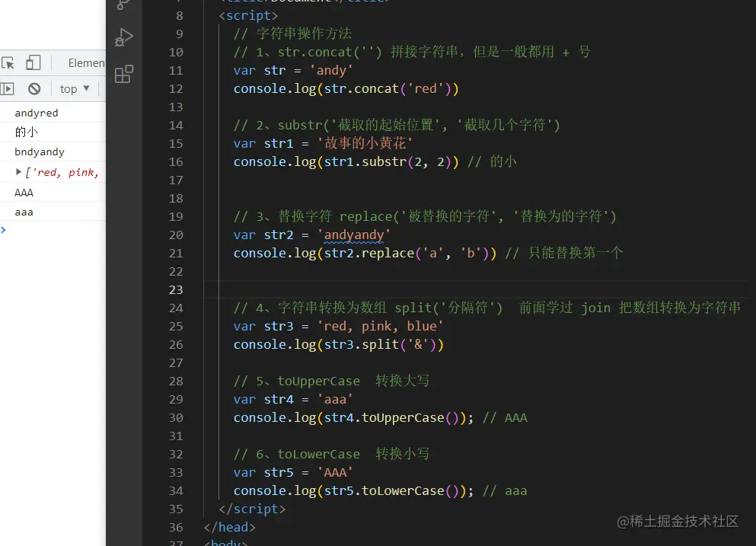This screenshot has height=546, width=756.
Task: Select the andyred console output
Action: (36, 113)
